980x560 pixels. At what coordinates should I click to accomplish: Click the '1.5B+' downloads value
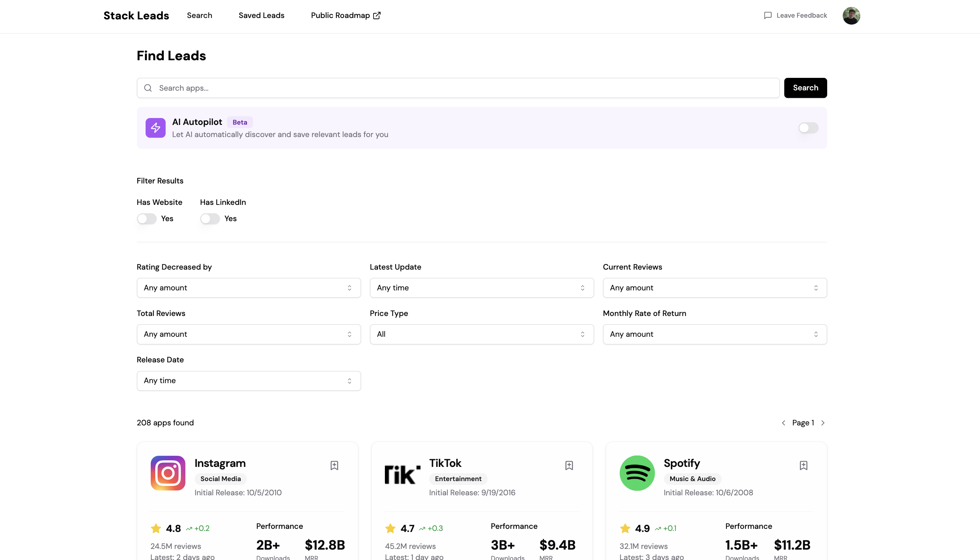point(741,545)
